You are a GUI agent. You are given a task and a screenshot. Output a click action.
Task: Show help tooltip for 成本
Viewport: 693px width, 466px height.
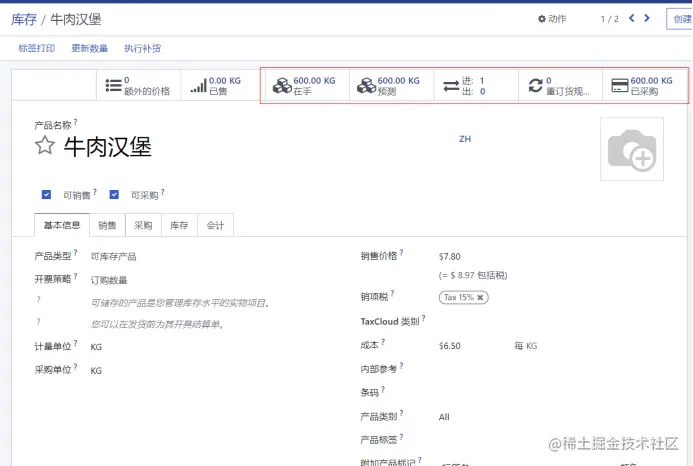coord(383,342)
